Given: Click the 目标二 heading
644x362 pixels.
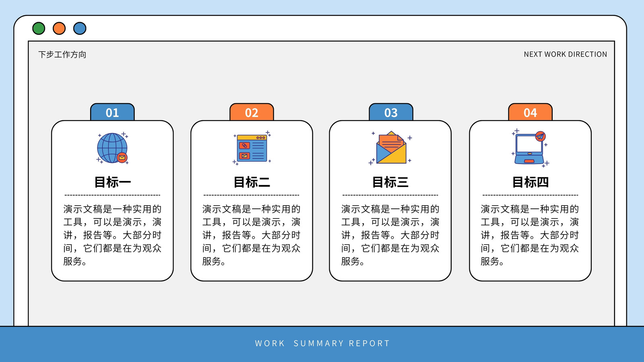Looking at the screenshot, I should [252, 182].
